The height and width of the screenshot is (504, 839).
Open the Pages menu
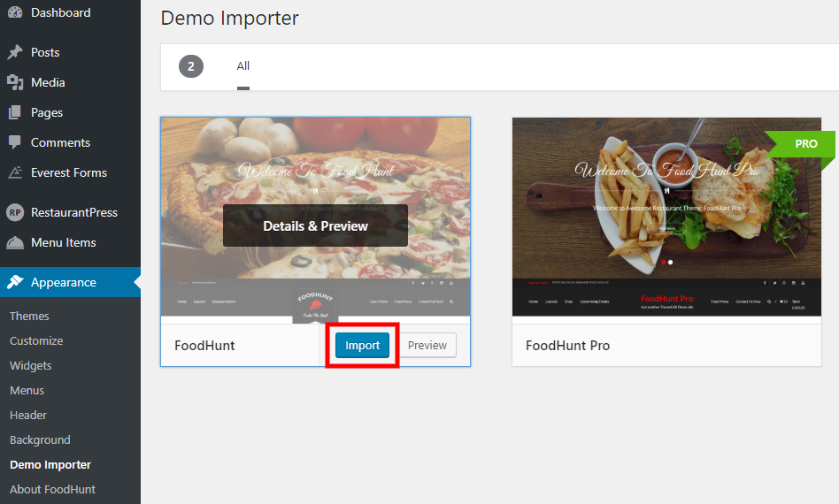tap(47, 113)
